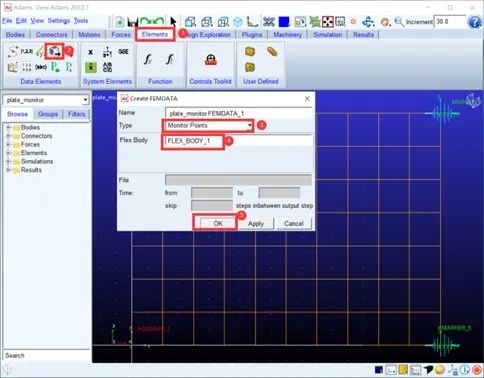Switch to the Forces ribbon tab
Viewport: 484px width, 378px height.
(x=121, y=35)
